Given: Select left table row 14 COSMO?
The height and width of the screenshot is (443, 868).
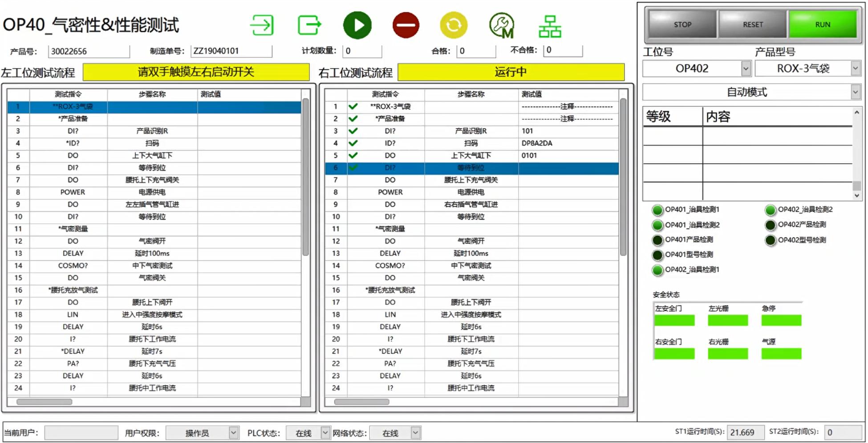Looking at the screenshot, I should tap(154, 266).
